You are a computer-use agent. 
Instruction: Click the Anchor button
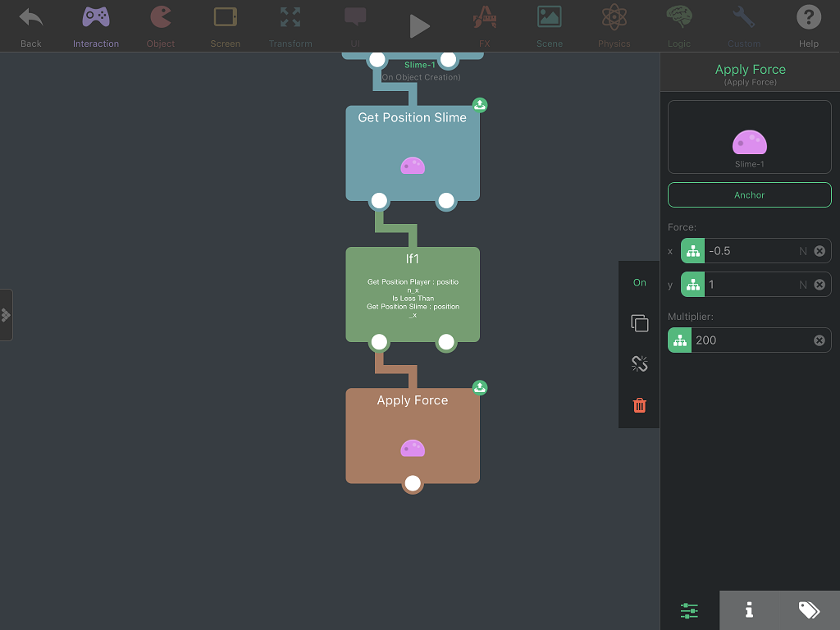[x=750, y=195]
